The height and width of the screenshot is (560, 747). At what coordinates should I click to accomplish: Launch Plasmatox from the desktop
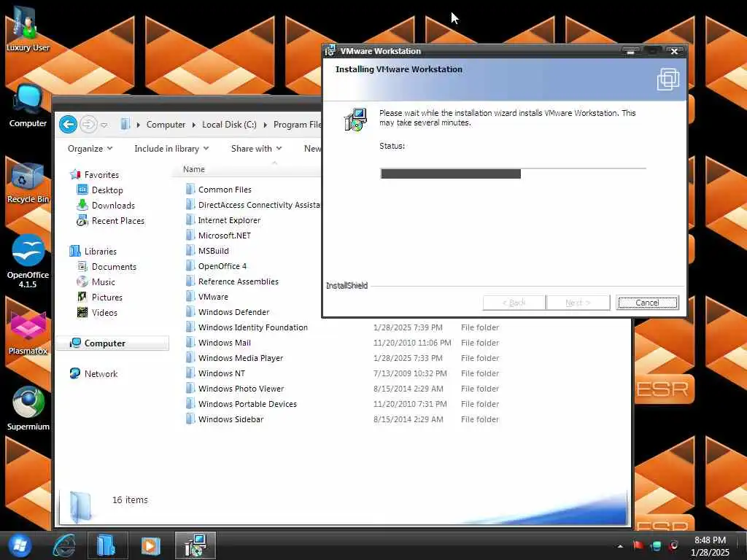click(x=28, y=333)
